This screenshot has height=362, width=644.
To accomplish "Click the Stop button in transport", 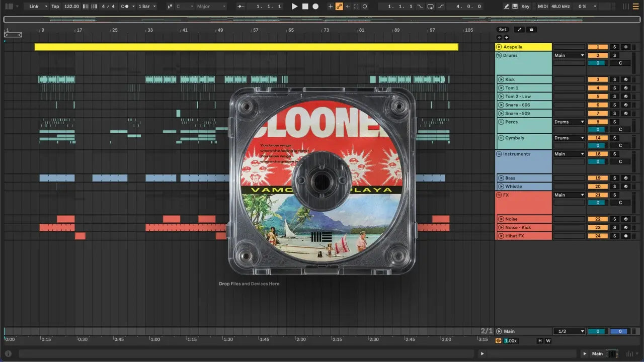I will click(305, 7).
